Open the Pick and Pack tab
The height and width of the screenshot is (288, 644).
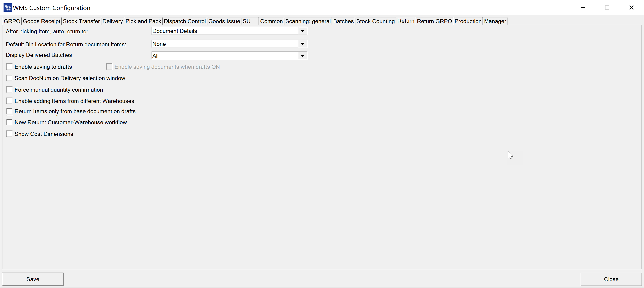[143, 21]
